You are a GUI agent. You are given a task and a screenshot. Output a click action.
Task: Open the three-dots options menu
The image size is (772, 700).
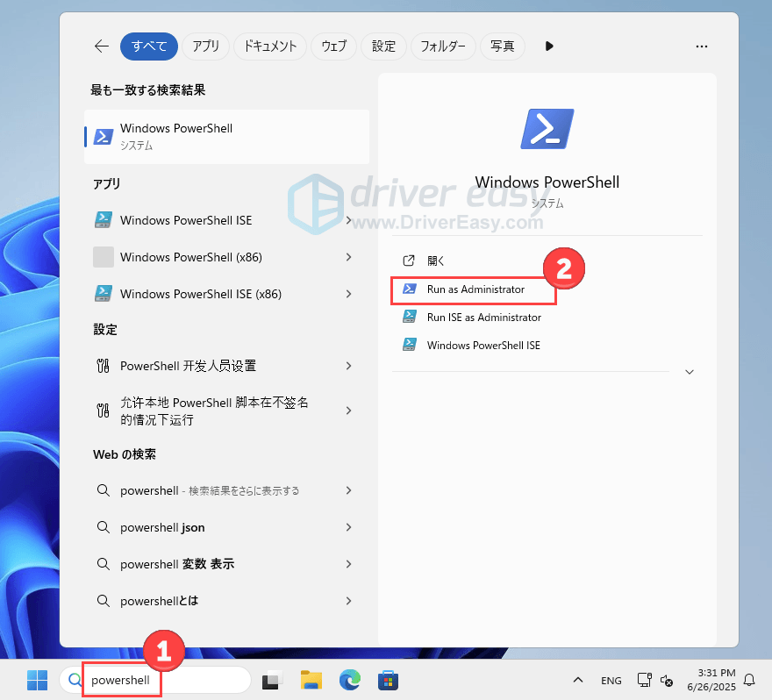[702, 46]
